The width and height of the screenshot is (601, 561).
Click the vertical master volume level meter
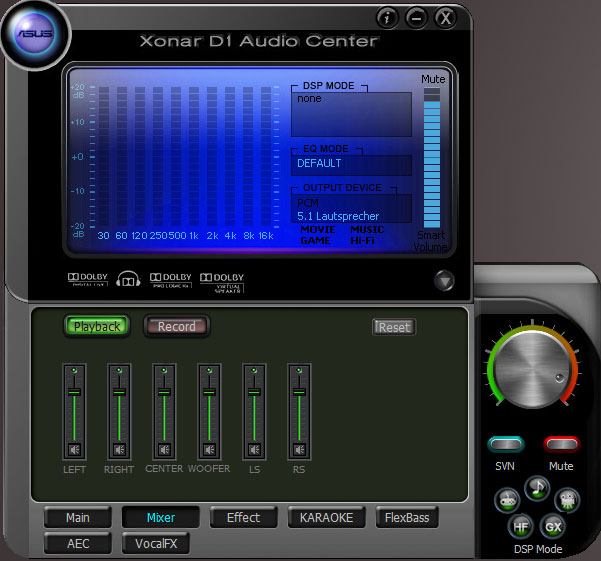432,158
